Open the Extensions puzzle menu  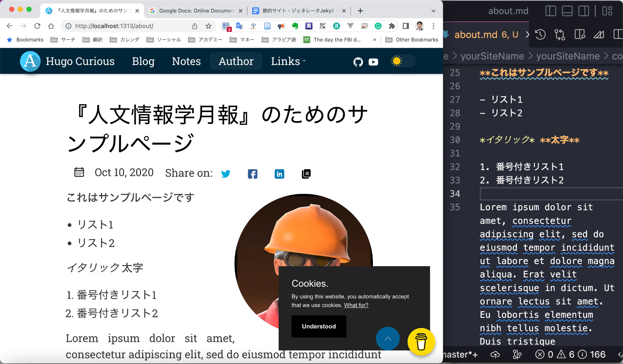point(392,26)
